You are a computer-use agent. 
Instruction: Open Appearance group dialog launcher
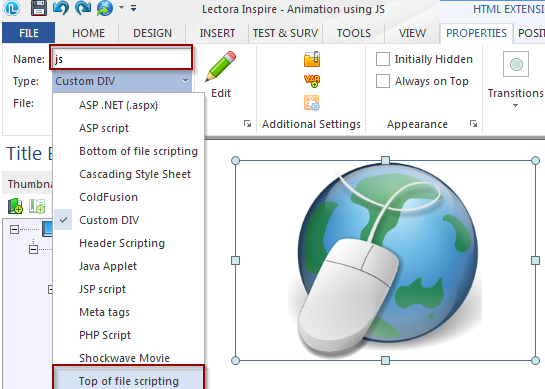click(473, 124)
